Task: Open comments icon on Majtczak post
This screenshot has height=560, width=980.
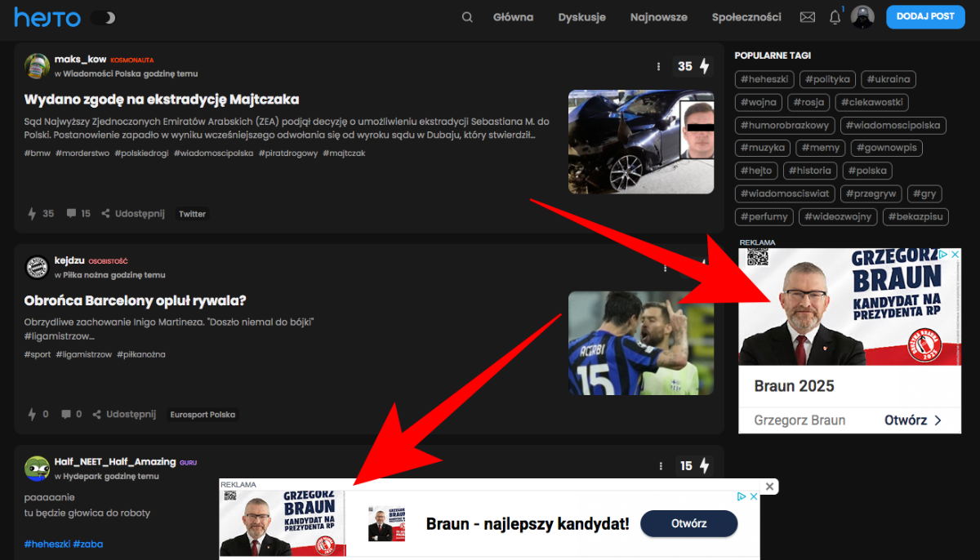Action: point(72,214)
